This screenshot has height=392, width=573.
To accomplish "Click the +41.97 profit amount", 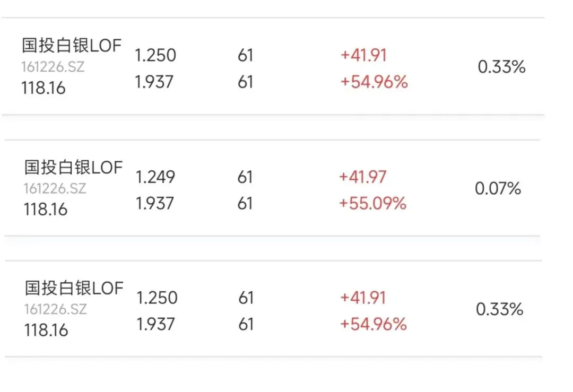I will [362, 177].
